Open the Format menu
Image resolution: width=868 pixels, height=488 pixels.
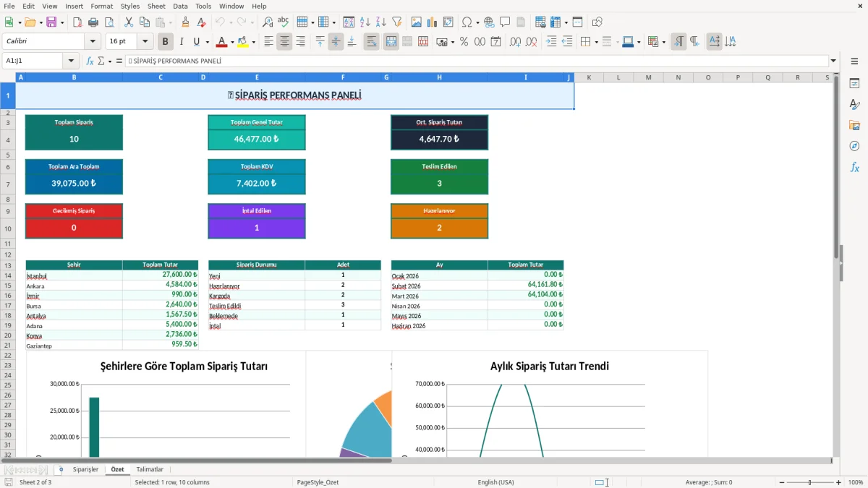[101, 6]
